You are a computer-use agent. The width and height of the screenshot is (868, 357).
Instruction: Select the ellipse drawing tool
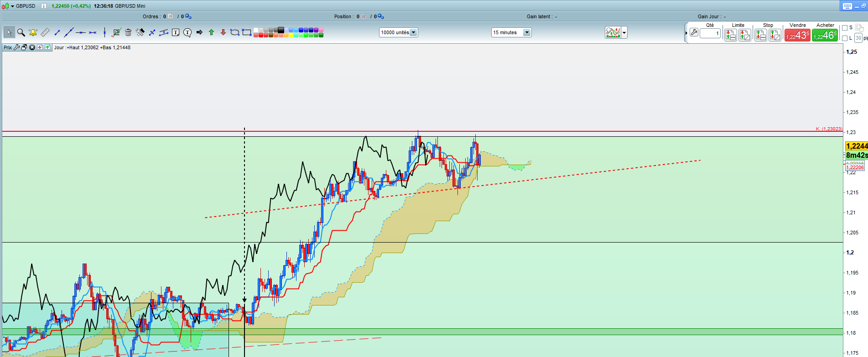pos(235,32)
